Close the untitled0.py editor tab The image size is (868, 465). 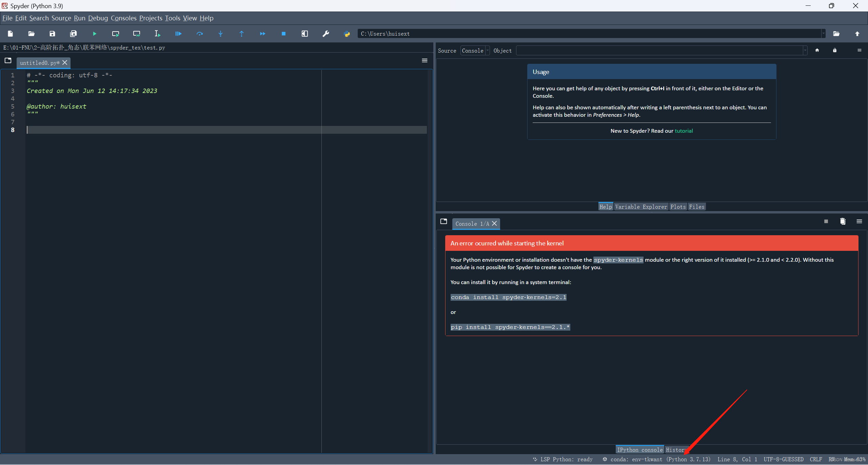tap(65, 62)
